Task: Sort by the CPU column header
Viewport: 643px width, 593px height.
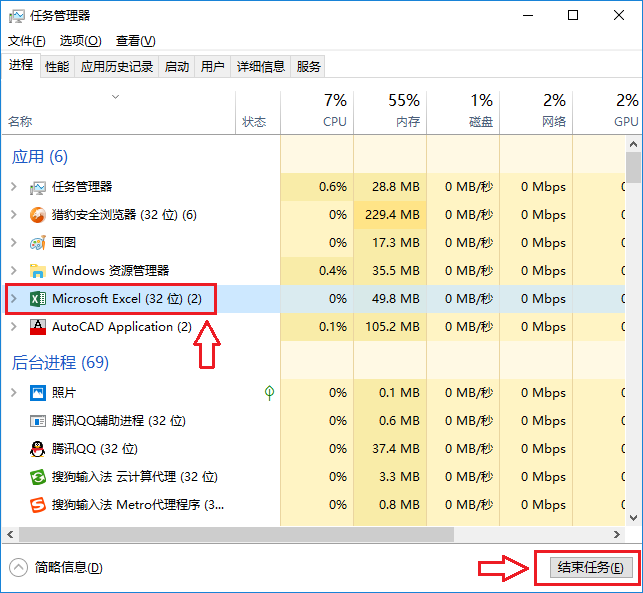Action: tap(317, 113)
